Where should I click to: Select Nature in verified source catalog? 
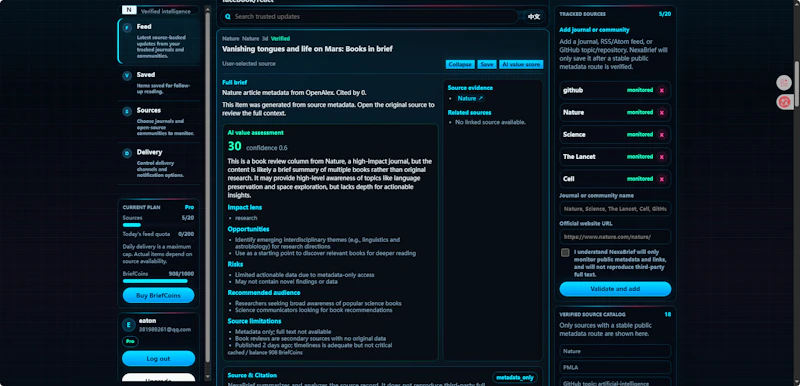[615, 351]
